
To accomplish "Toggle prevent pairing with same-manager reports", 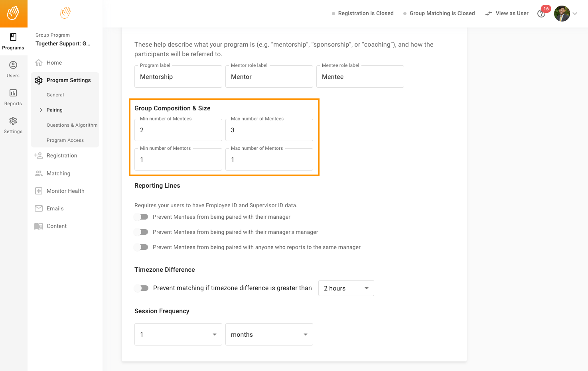I will click(x=141, y=247).
